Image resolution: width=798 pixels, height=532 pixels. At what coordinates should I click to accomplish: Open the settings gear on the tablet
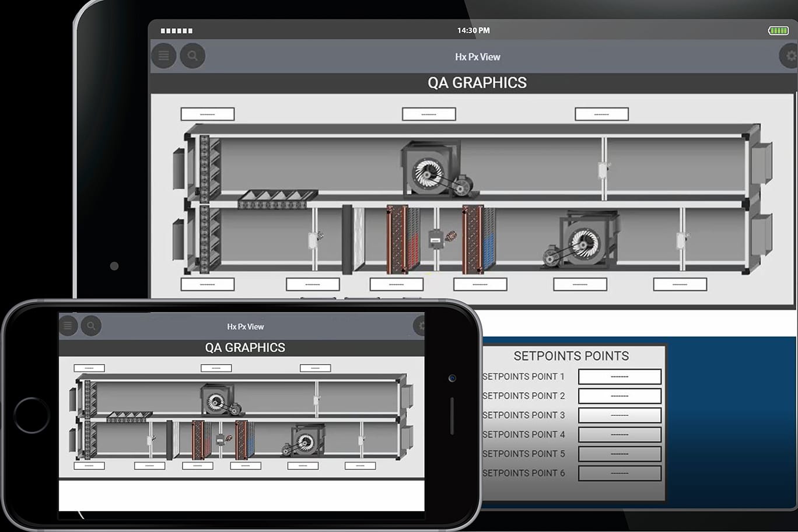790,56
